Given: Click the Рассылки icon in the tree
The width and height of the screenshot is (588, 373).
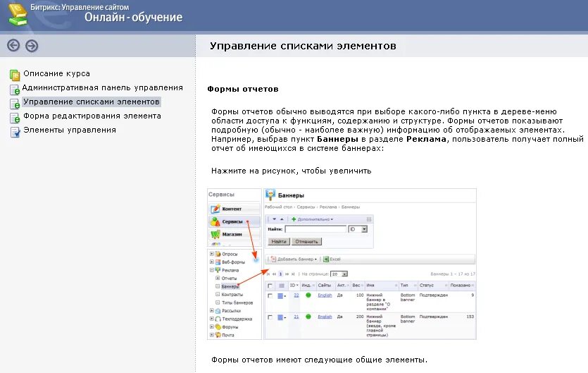Looking at the screenshot, I should 218,311.
